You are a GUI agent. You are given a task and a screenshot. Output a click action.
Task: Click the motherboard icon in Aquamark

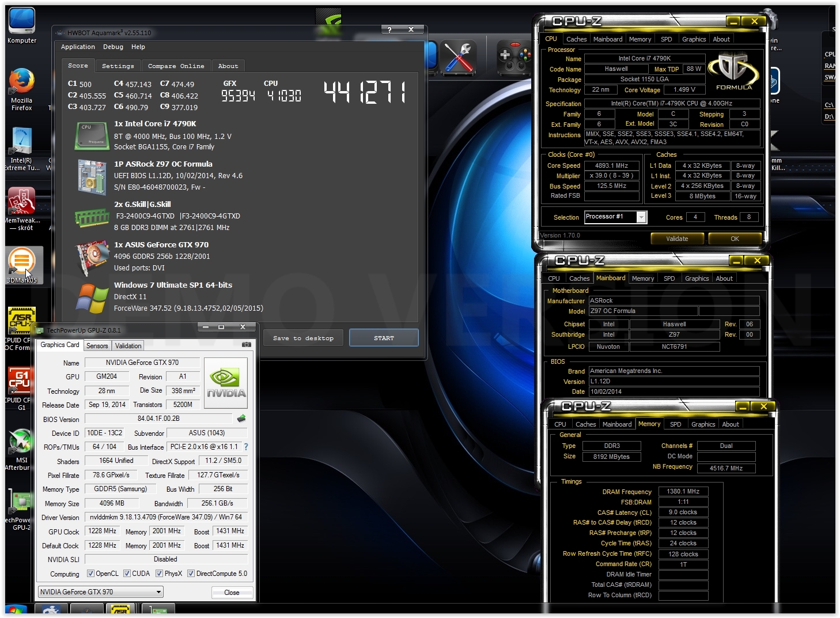(92, 176)
